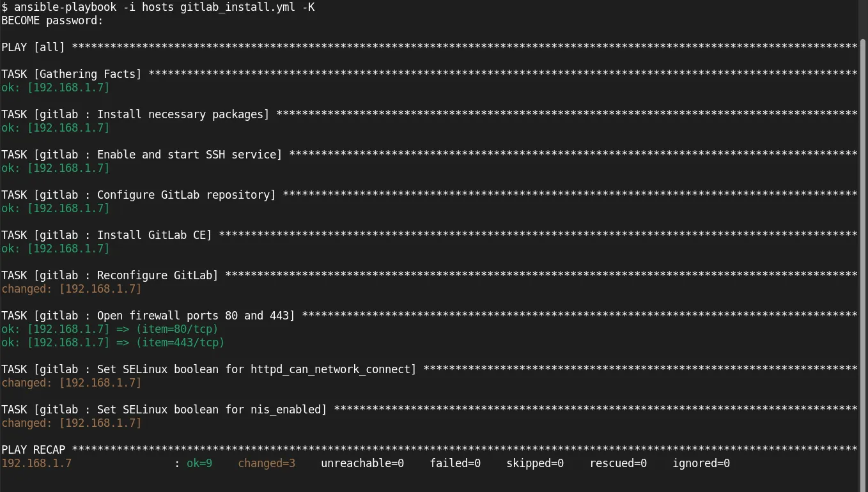Select the Enable and start SSH service line
The height and width of the screenshot is (492, 868).
tap(429, 155)
